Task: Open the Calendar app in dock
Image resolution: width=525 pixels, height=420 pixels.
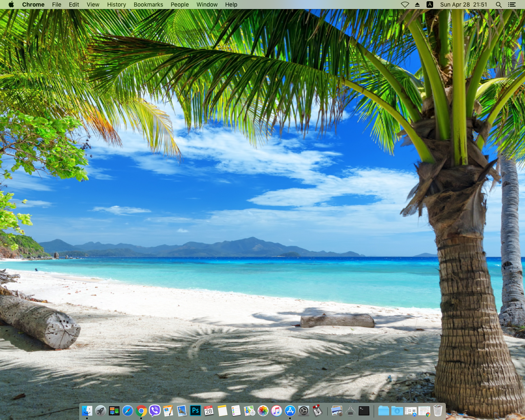Action: click(x=209, y=411)
